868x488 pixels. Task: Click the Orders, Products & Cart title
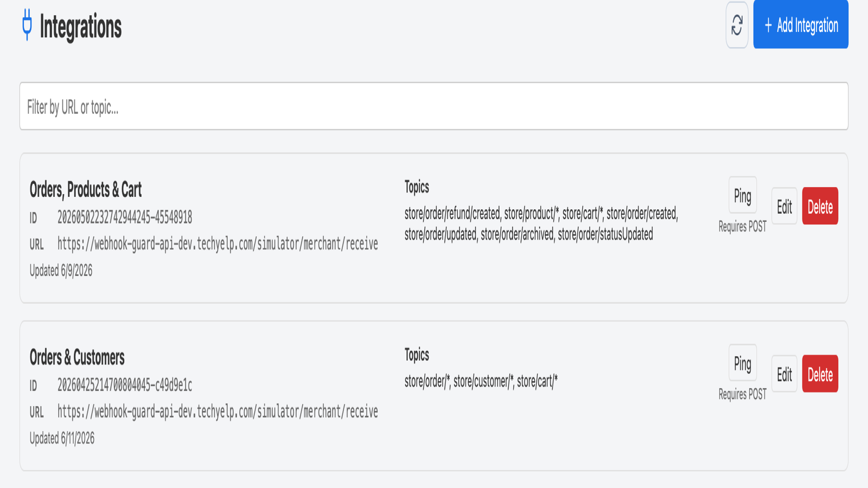86,190
